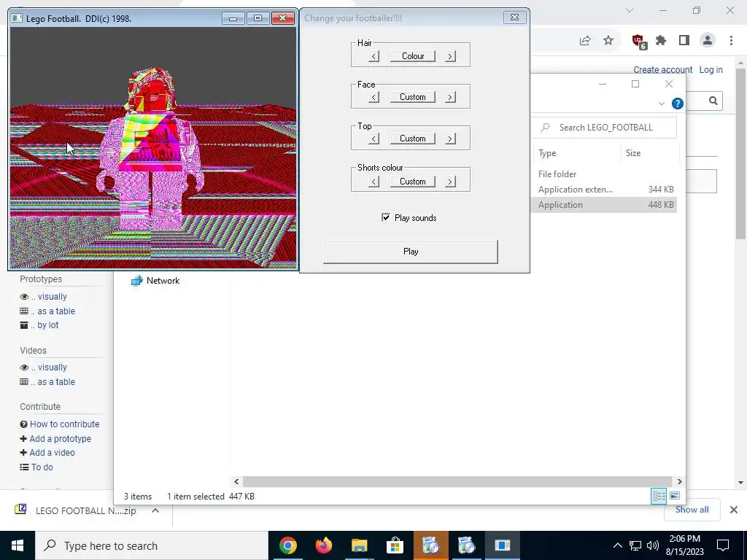Image resolution: width=747 pixels, height=560 pixels.
Task: Open Chrome extensions puzzle icon
Action: [x=661, y=41]
